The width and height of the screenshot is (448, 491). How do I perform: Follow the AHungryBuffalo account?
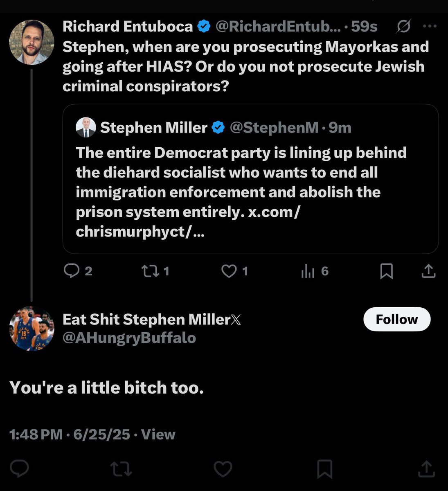point(396,319)
